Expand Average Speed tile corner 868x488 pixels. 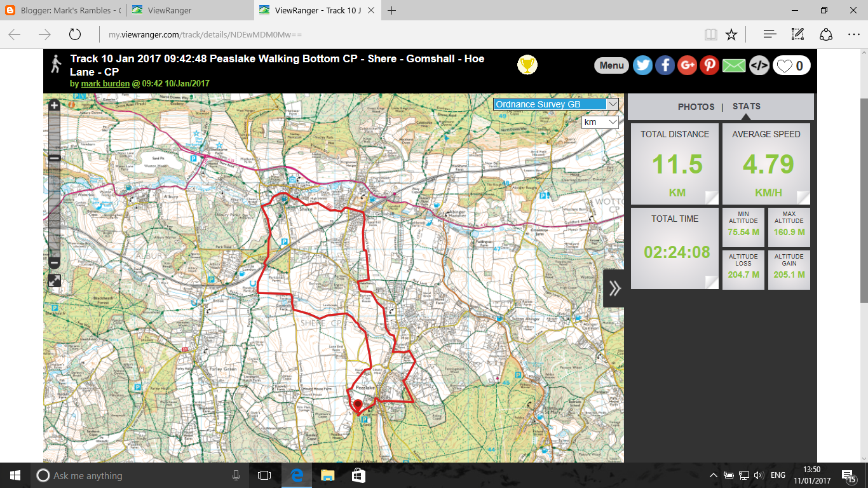tap(803, 196)
